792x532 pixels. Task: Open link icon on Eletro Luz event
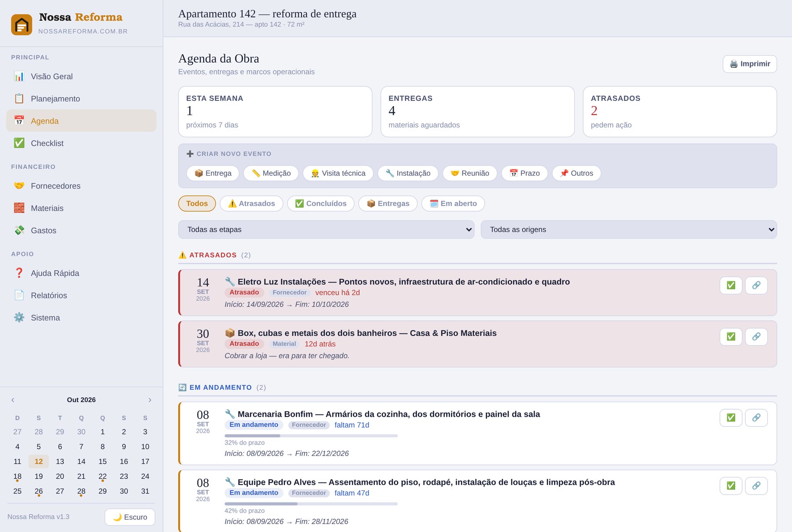pos(756,285)
